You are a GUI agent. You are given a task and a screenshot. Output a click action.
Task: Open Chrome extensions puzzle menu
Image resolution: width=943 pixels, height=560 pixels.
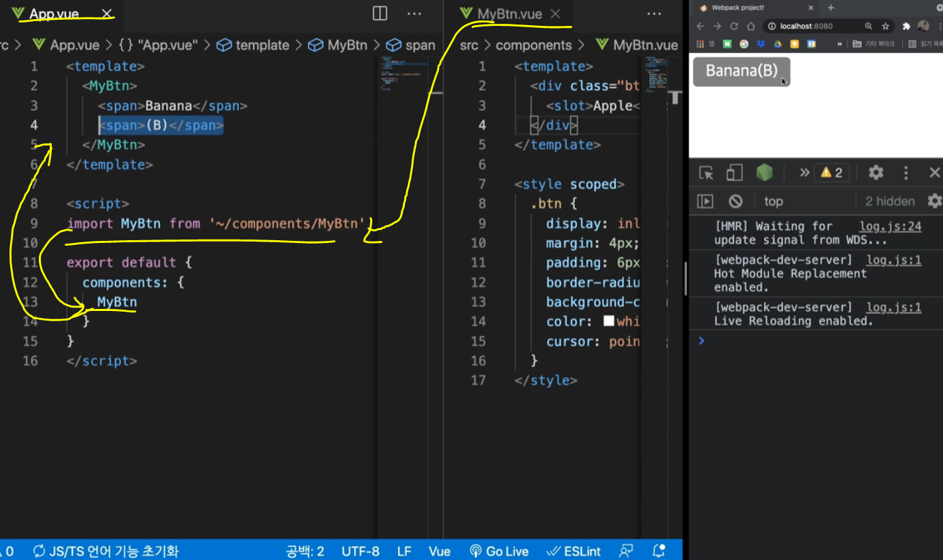click(906, 26)
